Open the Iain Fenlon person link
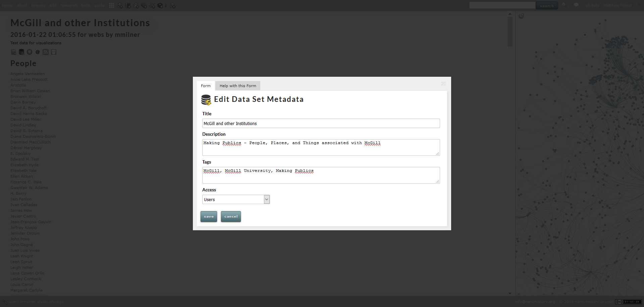The image size is (644, 307). click(x=21, y=199)
